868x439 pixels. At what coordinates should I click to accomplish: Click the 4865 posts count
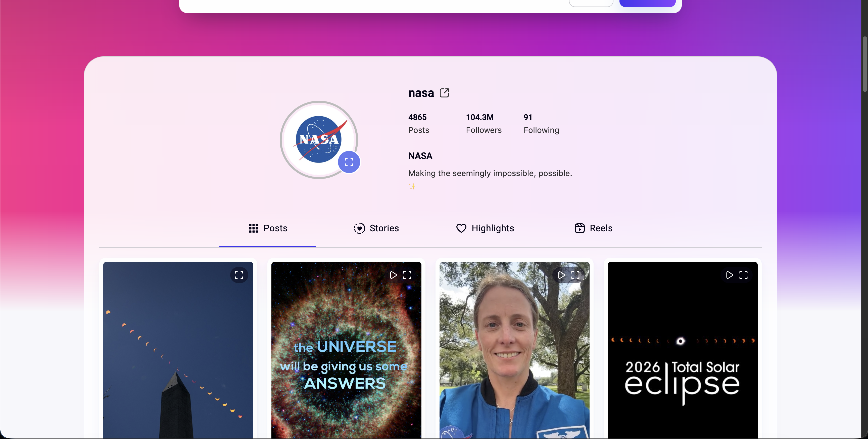pos(417,117)
